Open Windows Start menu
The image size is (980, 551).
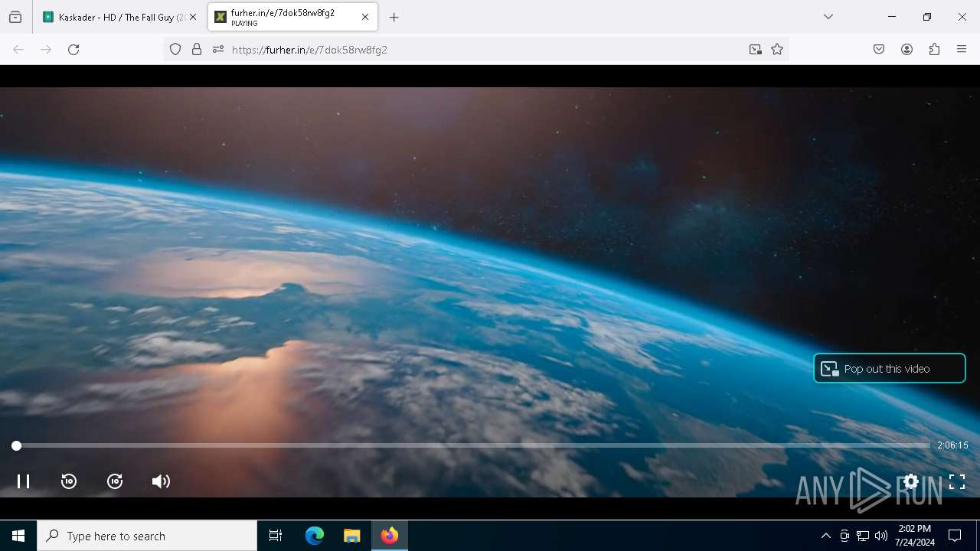tap(18, 536)
